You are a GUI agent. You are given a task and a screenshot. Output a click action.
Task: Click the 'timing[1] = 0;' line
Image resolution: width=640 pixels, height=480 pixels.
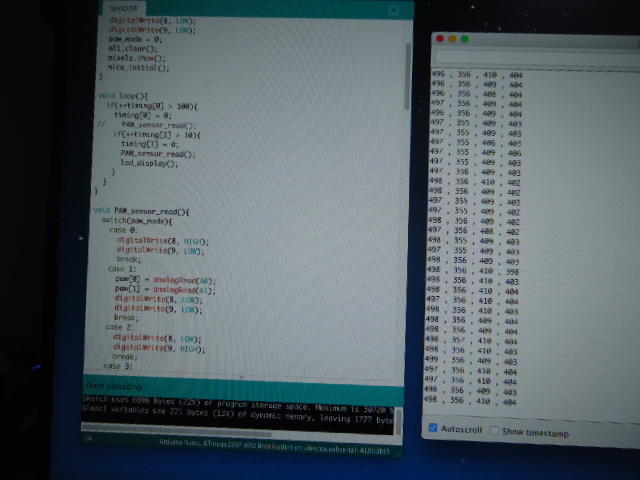[x=150, y=144]
